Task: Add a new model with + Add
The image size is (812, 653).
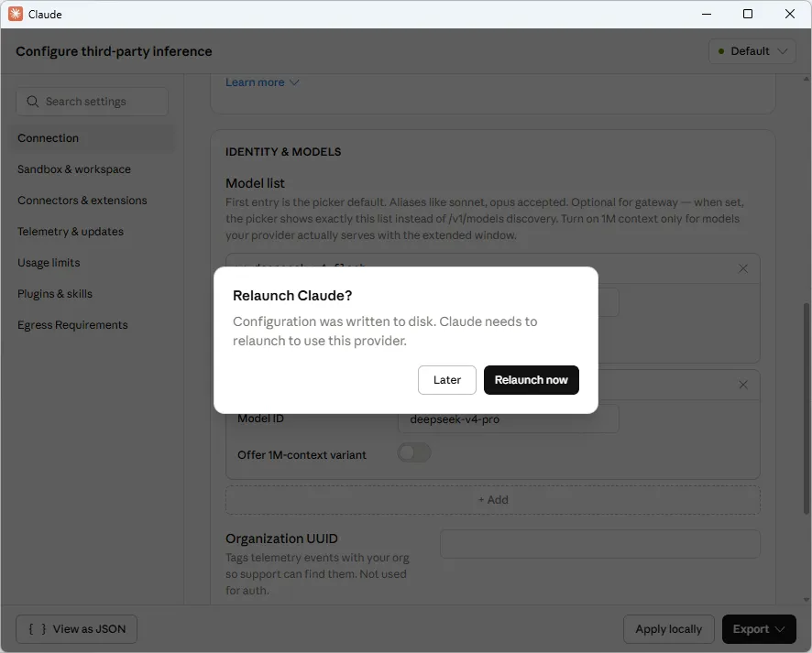Action: [492, 500]
